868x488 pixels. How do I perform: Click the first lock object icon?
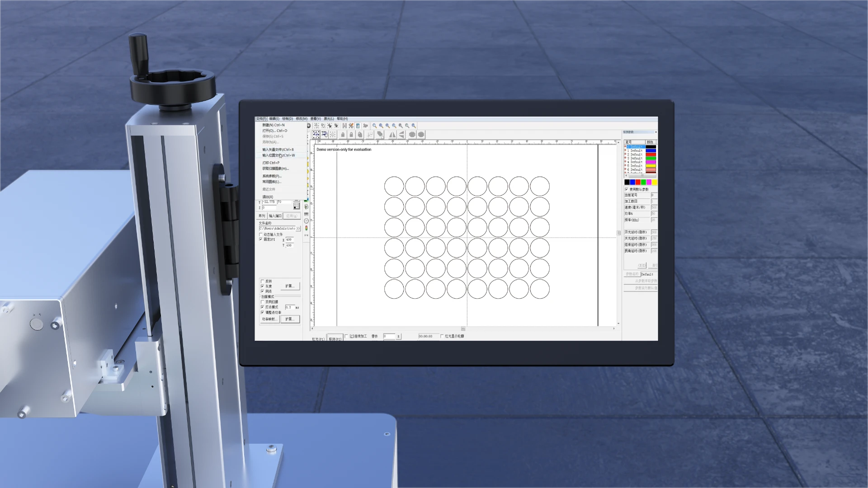(343, 135)
